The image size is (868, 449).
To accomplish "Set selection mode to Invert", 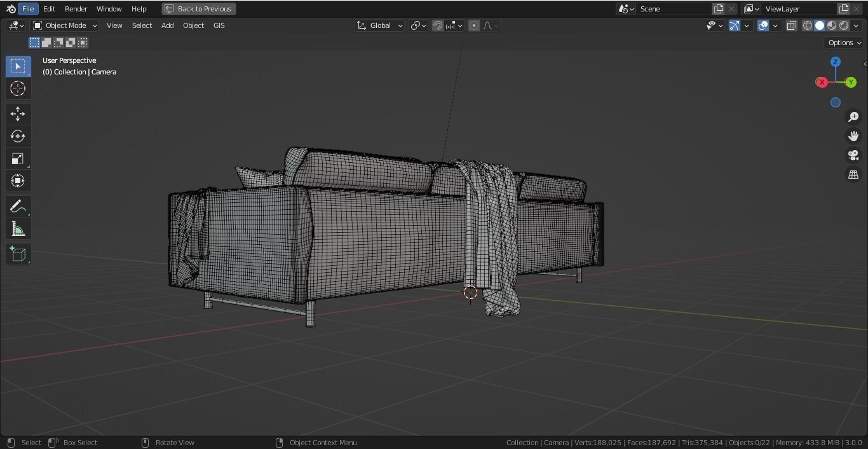I will 71,43.
